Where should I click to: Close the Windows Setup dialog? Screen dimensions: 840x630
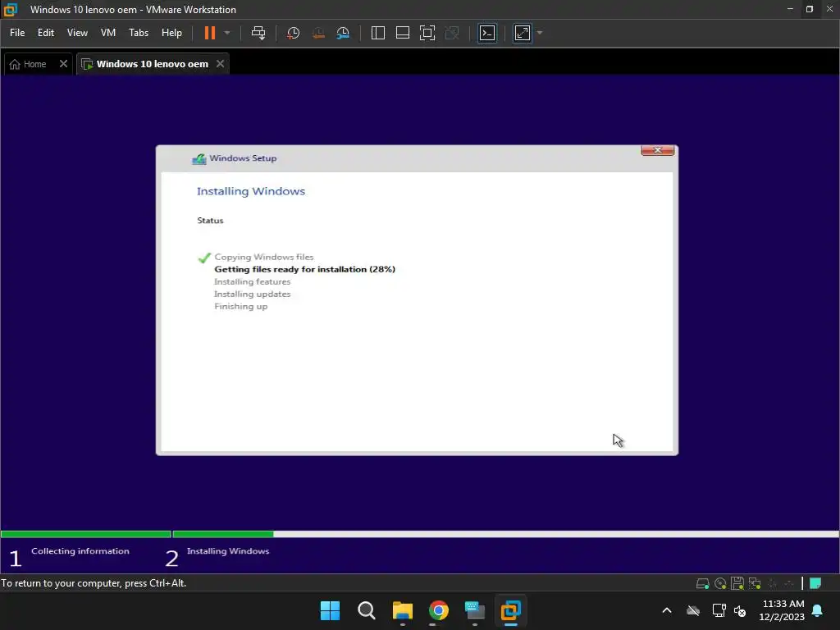pos(657,151)
